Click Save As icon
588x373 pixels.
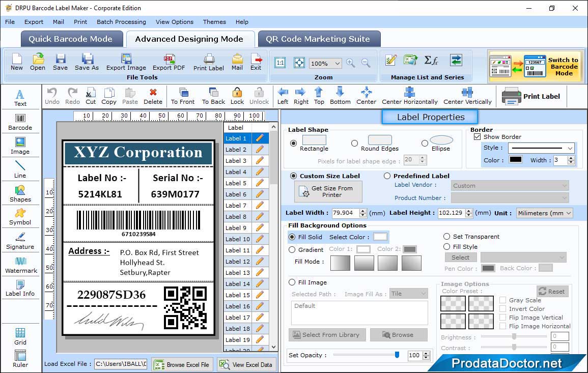[x=87, y=62]
